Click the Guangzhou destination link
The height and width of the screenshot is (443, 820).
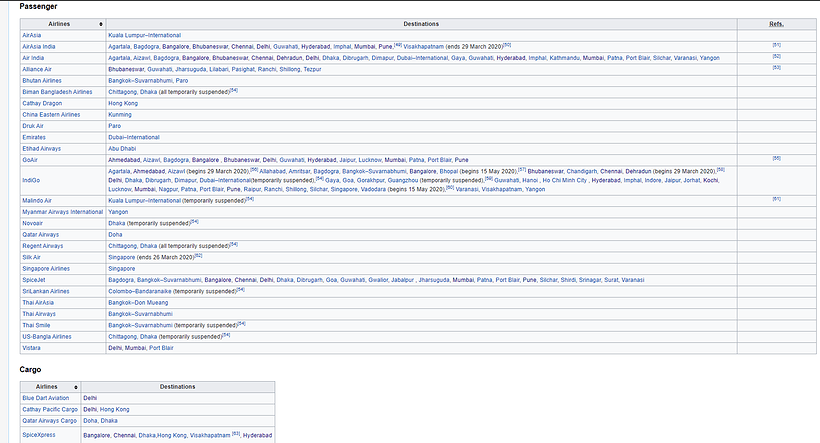point(403,180)
